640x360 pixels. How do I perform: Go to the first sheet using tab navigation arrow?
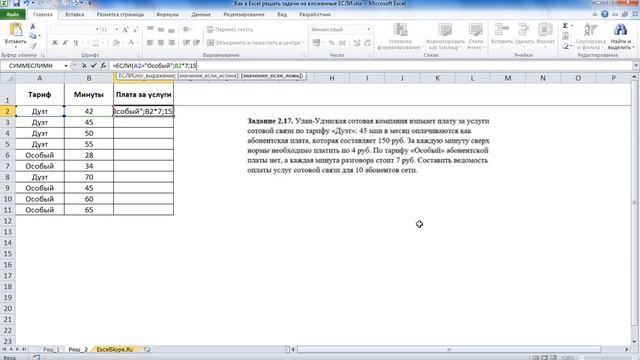4,349
